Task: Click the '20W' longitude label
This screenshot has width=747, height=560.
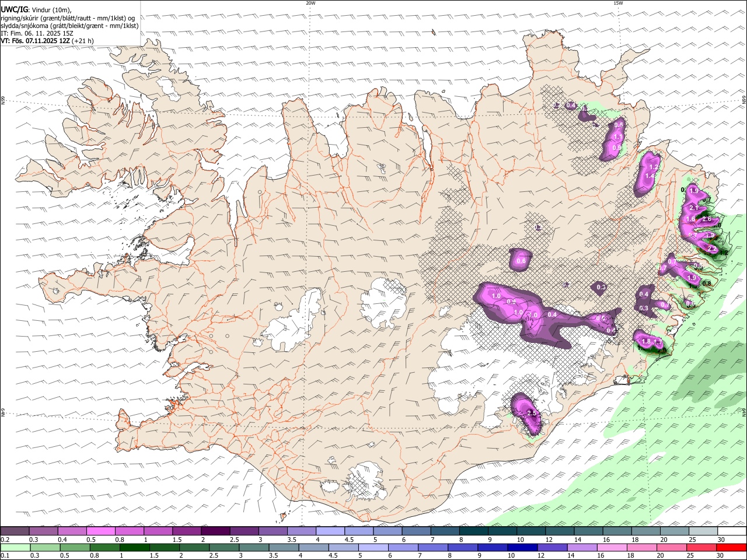Action: [310, 3]
